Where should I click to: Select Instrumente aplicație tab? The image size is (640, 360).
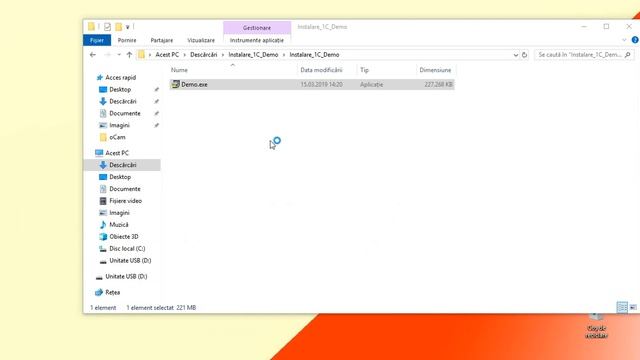[x=257, y=40]
